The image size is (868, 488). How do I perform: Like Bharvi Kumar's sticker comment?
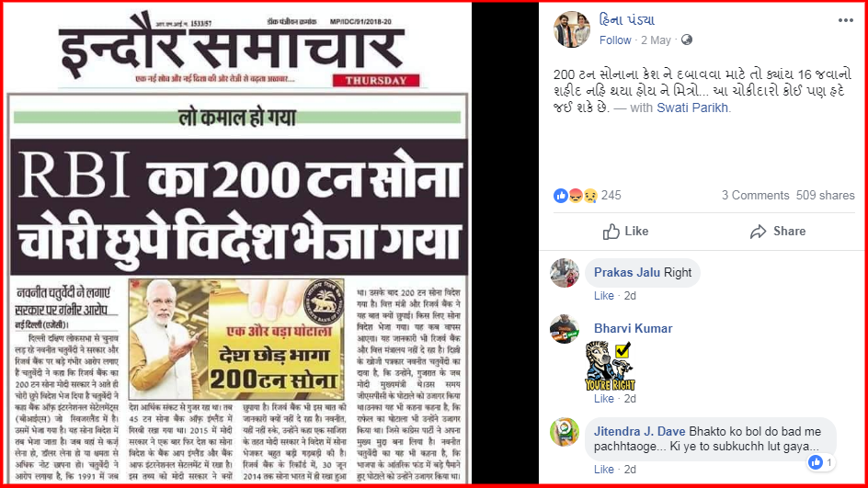603,399
